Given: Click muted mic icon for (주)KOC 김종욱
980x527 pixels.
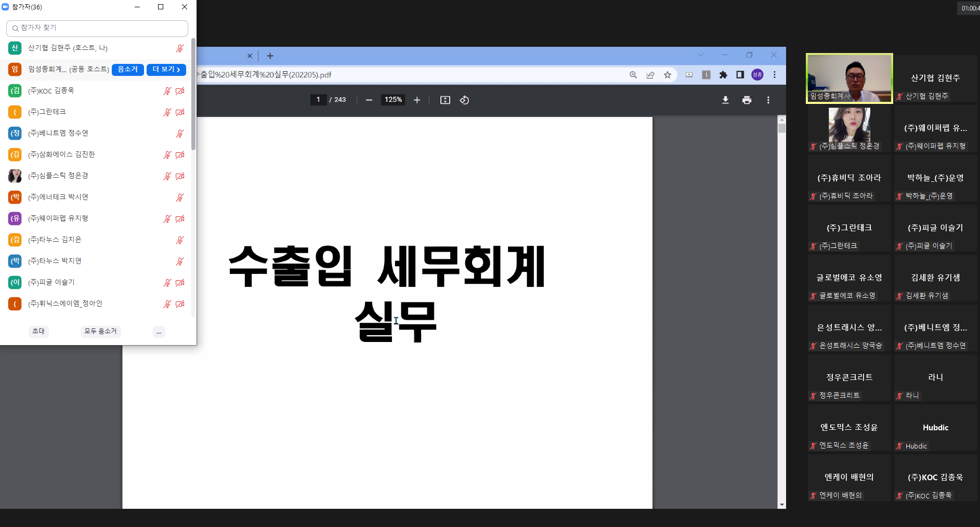Looking at the screenshot, I should (167, 91).
